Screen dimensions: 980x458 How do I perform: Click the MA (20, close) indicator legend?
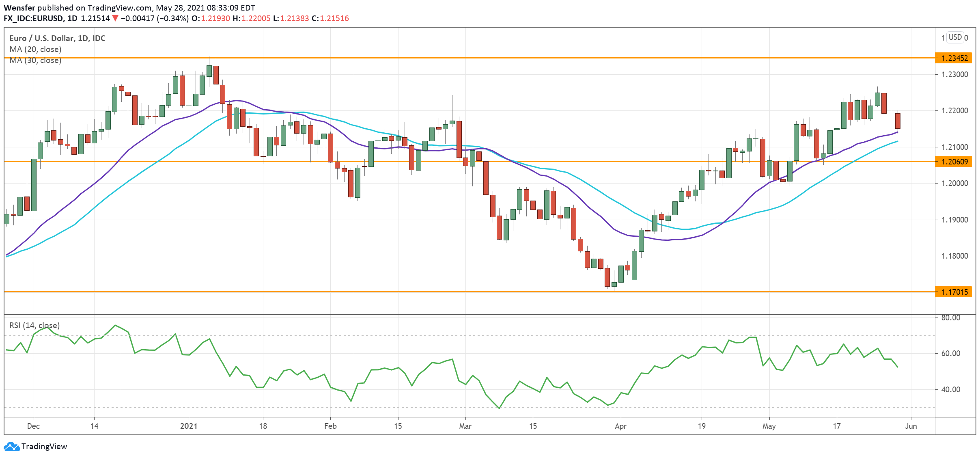pos(35,49)
